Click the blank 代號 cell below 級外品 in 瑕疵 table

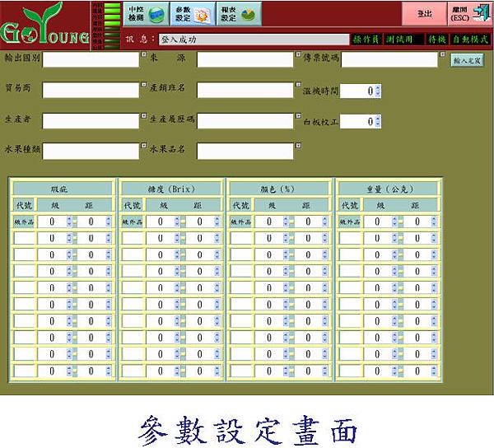(24, 239)
